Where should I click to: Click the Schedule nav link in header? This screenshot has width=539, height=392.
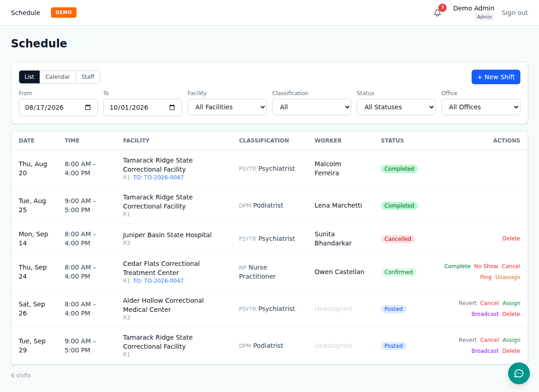(25, 13)
